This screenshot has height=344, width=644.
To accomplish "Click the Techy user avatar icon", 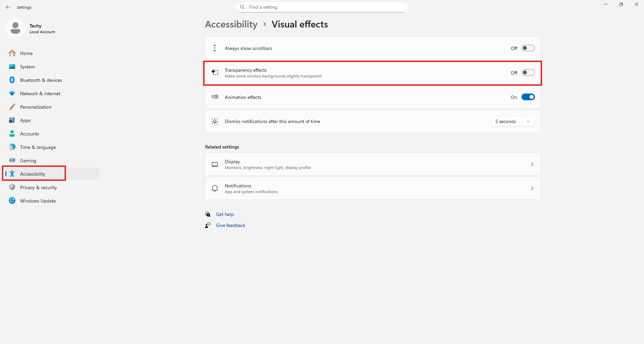I will pyautogui.click(x=15, y=28).
